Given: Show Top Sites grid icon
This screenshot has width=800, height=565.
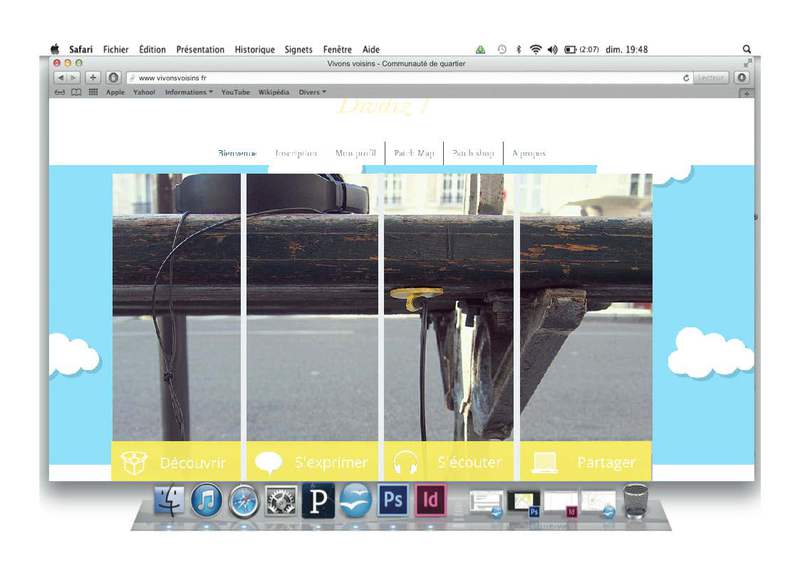Looking at the screenshot, I should 93,92.
